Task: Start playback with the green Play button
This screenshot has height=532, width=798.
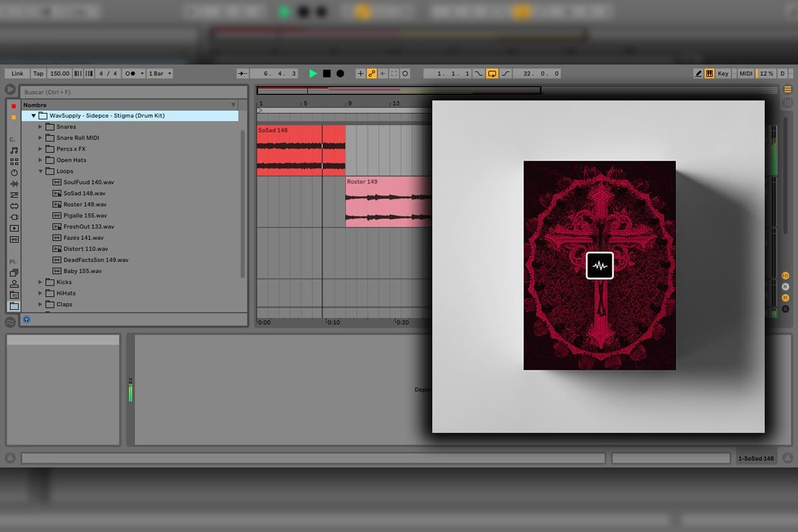Action: pos(313,73)
